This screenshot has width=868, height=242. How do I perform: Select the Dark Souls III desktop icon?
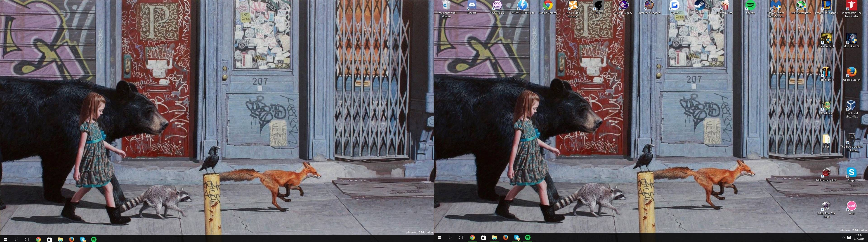coord(826,41)
